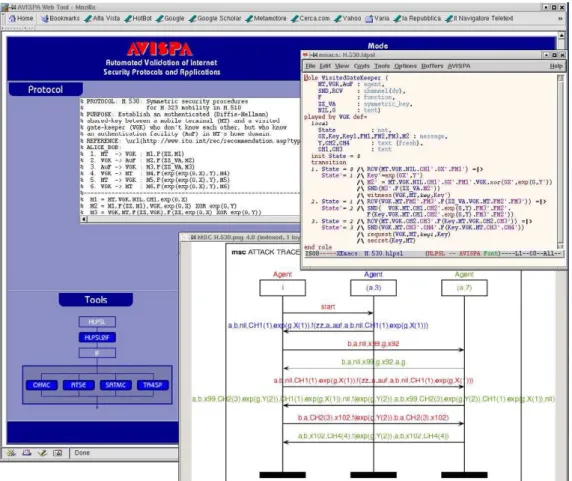Click the Done status text

(82, 453)
